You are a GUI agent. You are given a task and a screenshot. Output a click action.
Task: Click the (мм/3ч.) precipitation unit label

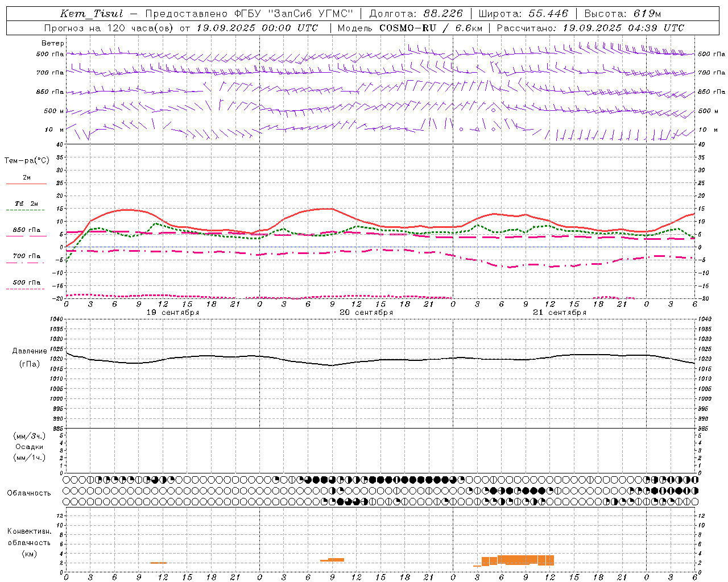pos(30,436)
